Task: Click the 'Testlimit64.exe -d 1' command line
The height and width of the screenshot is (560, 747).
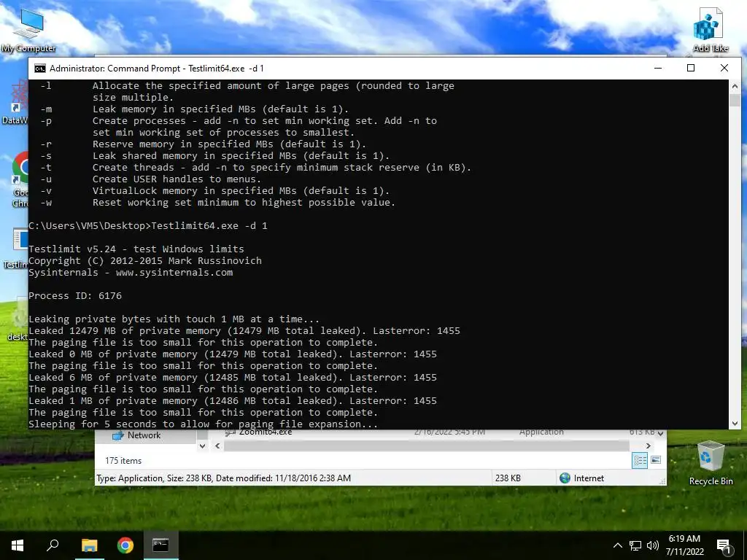Action: [x=209, y=226]
